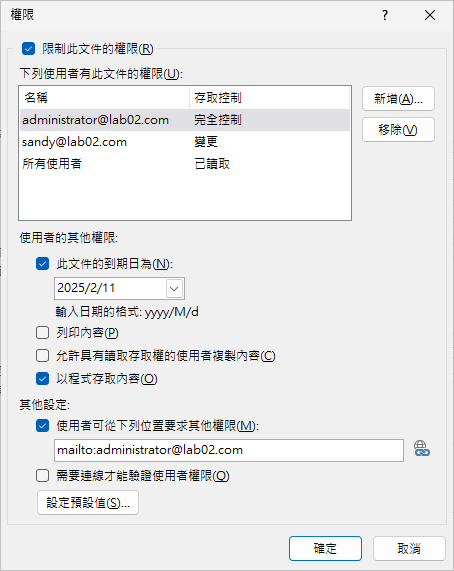Toggle 此文件的到期日為 checkbox
Image resolution: width=454 pixels, height=571 pixels.
point(43,264)
